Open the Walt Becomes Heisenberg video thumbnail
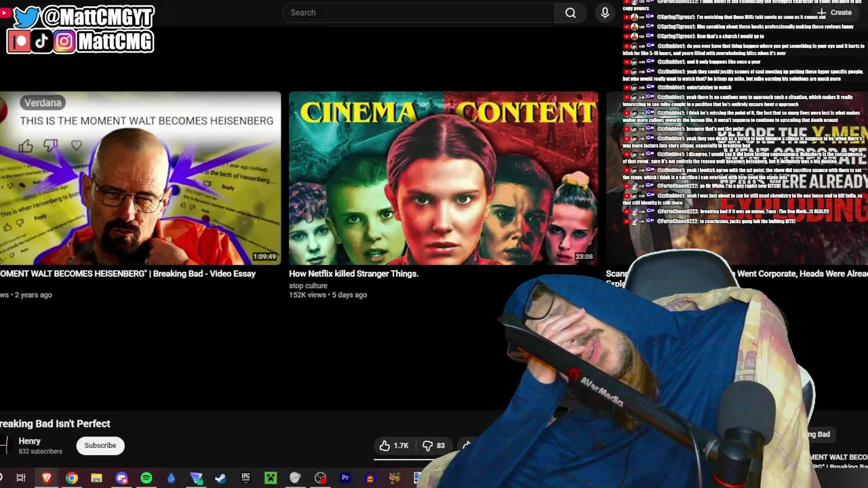 140,178
